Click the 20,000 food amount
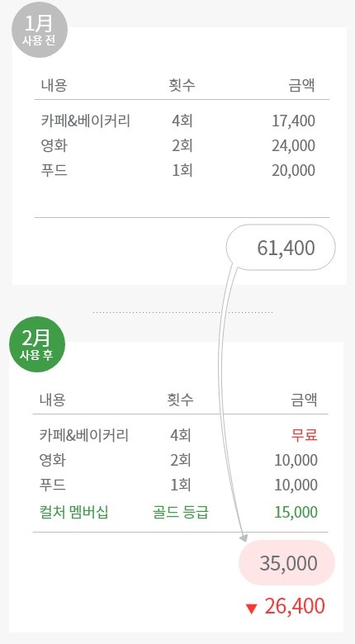Viewport: 355px width, 644px height. 293,170
